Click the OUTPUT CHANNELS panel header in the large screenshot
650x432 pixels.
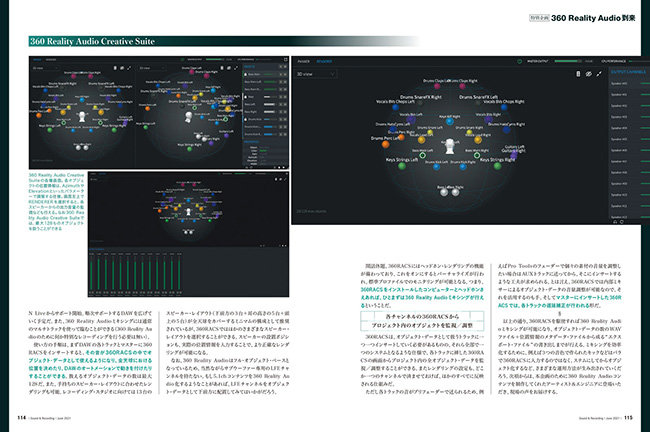click(628, 72)
